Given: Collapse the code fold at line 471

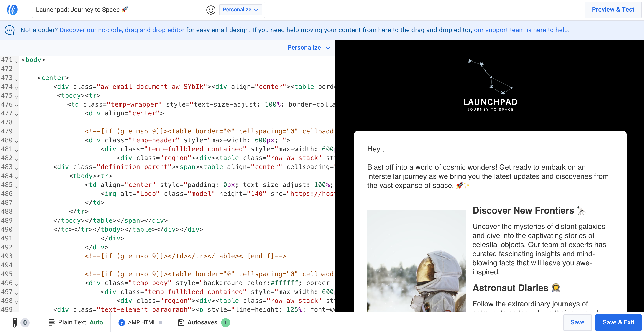Looking at the screenshot, I should coord(16,61).
